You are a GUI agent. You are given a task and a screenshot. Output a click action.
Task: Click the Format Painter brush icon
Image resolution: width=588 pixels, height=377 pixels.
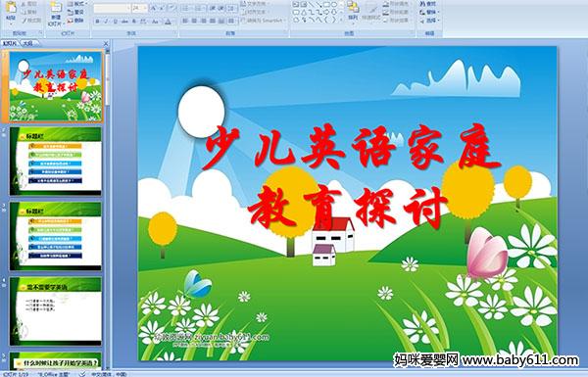pos(24,21)
